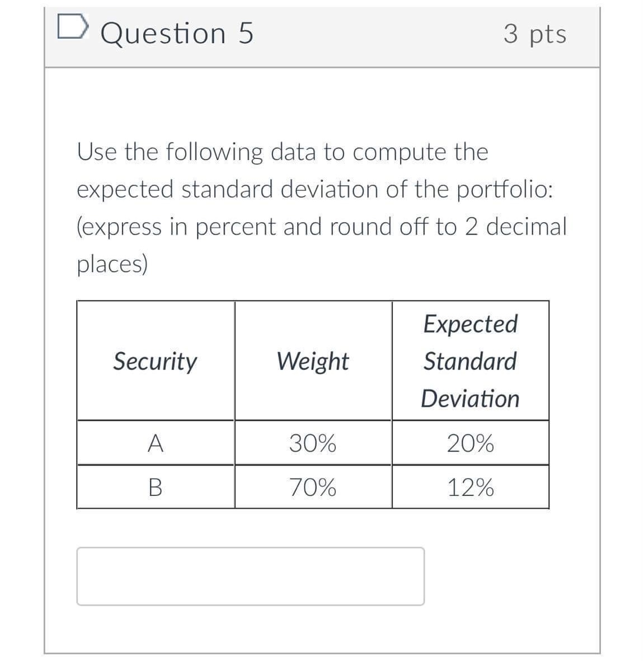The width and height of the screenshot is (644, 661).
Task: Select the 12% deviation value
Action: tap(471, 488)
